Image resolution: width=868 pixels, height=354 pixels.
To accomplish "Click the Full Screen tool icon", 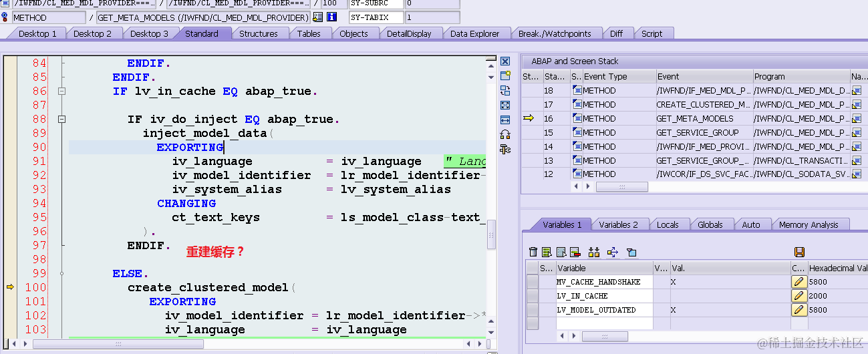I will point(505,106).
